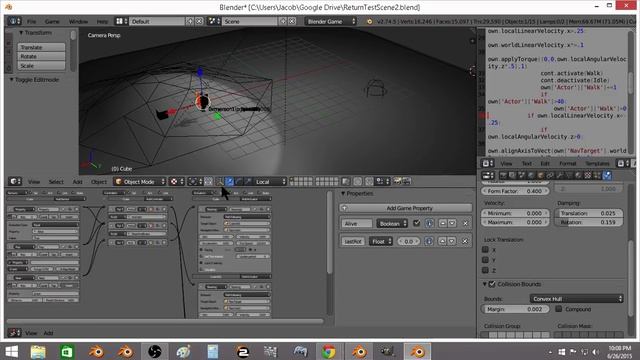
Task: Open the 3D viewport View menu
Action: click(34, 182)
